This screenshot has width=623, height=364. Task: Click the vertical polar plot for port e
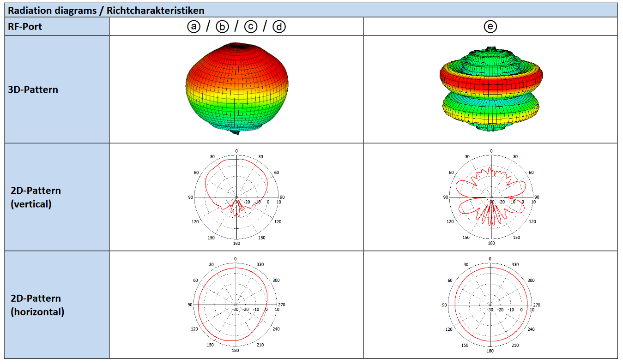[491, 197]
